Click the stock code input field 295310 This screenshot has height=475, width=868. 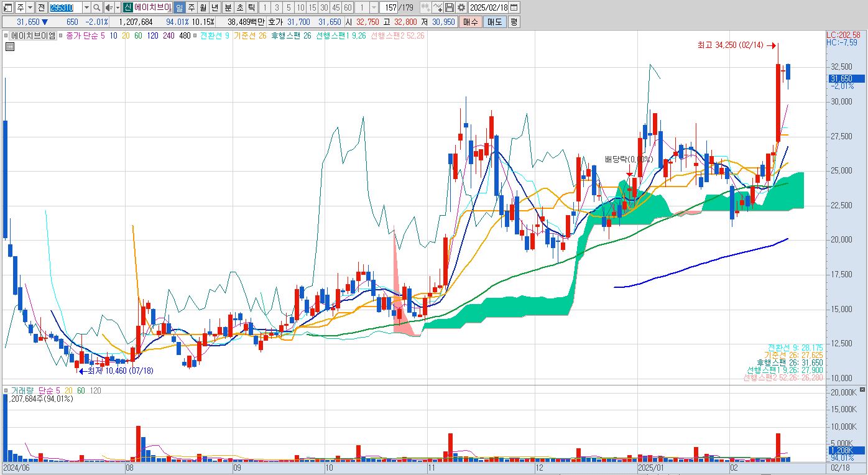(x=65, y=7)
